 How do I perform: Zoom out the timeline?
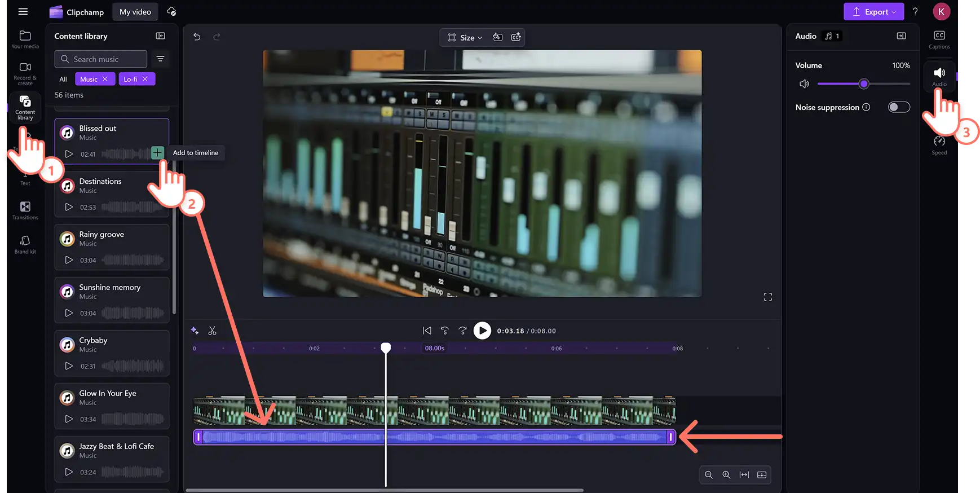point(709,475)
